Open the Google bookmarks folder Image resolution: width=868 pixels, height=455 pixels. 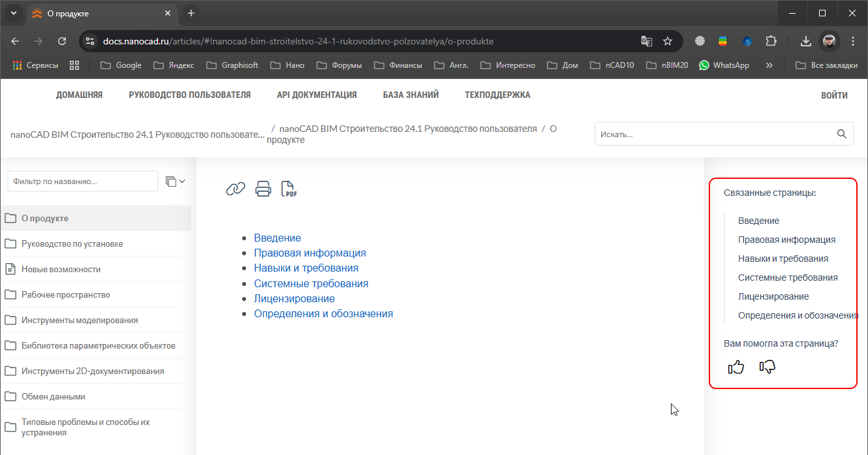click(121, 65)
